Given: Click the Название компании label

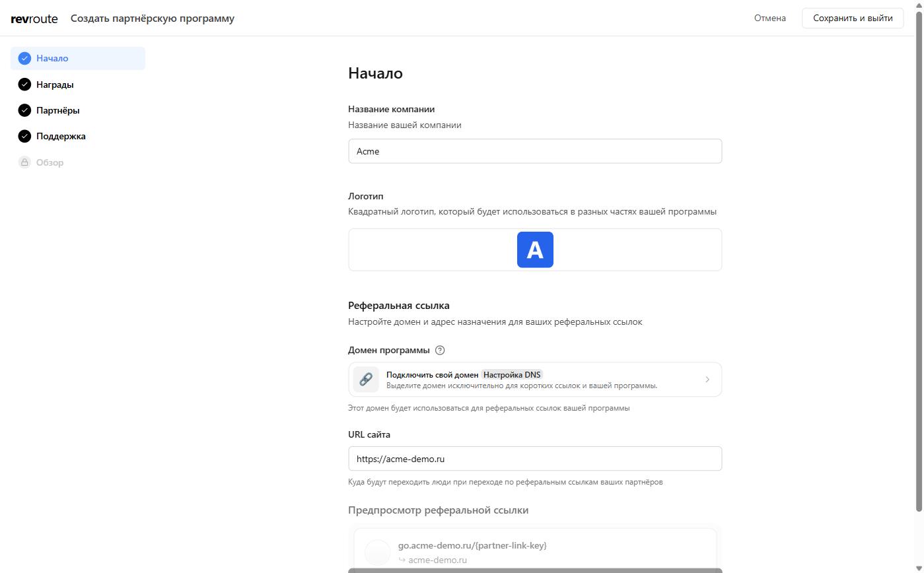Looking at the screenshot, I should click(392, 109).
